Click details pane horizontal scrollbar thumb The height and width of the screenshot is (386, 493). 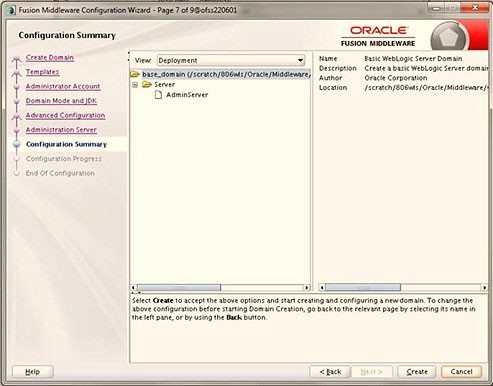click(363, 287)
